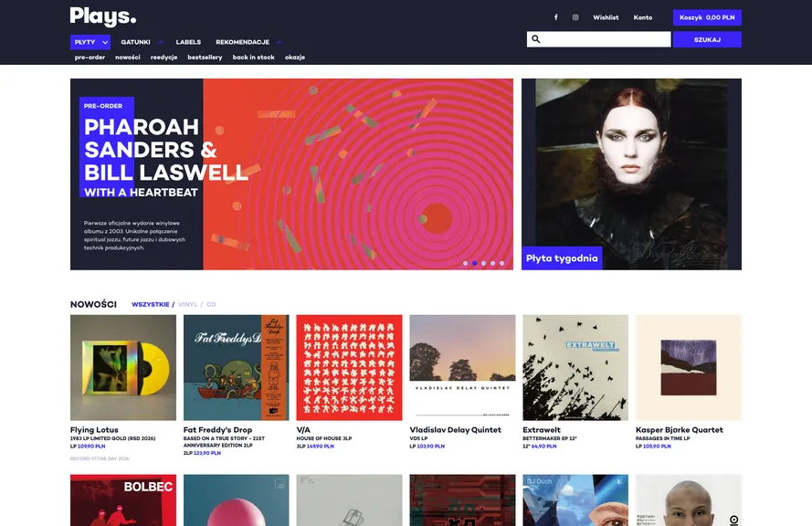Screen dimensions: 812x526
Task: Open the Plays Facebook page icon
Action: (555, 17)
